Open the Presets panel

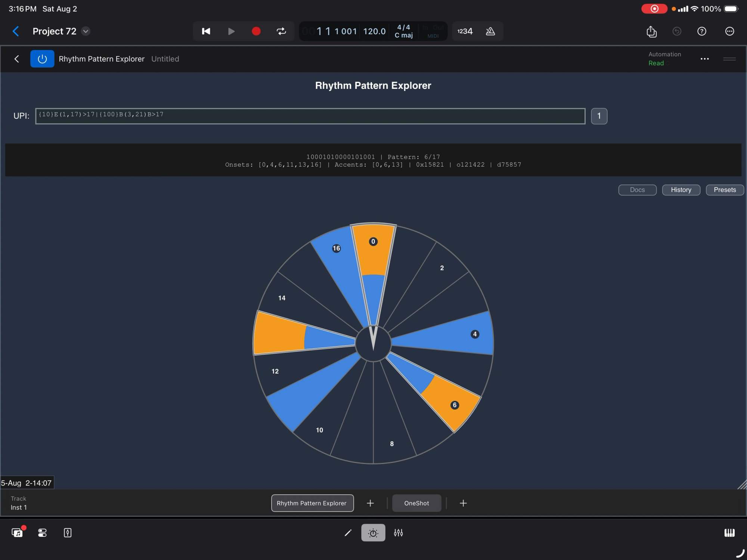coord(725,190)
